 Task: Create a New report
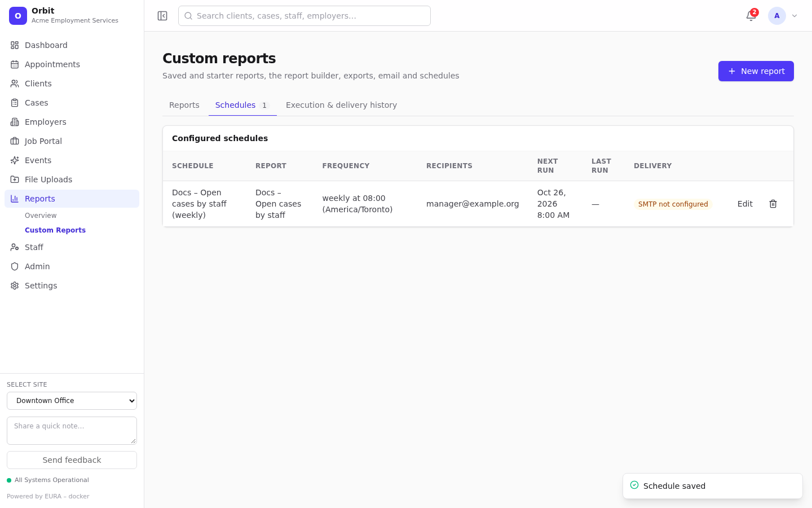[x=756, y=71]
